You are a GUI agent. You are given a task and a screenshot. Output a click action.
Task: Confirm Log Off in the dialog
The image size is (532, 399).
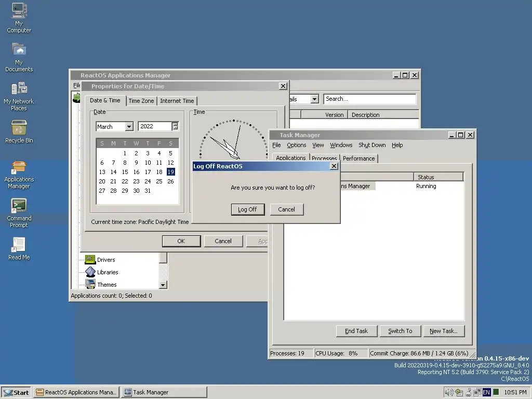point(247,209)
